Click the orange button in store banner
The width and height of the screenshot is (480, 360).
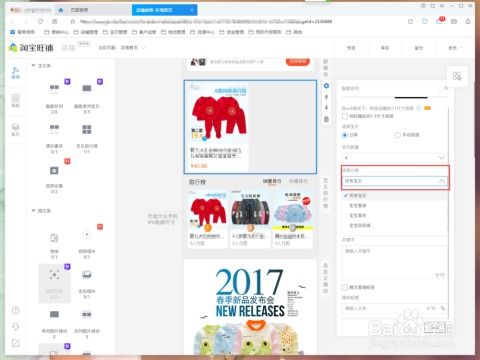298,62
